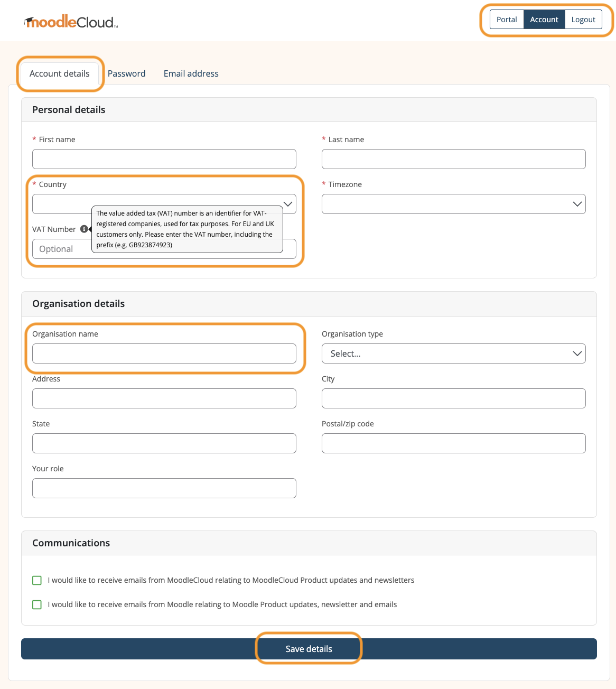This screenshot has height=689, width=616.
Task: Select the Account details tab
Action: (x=60, y=73)
